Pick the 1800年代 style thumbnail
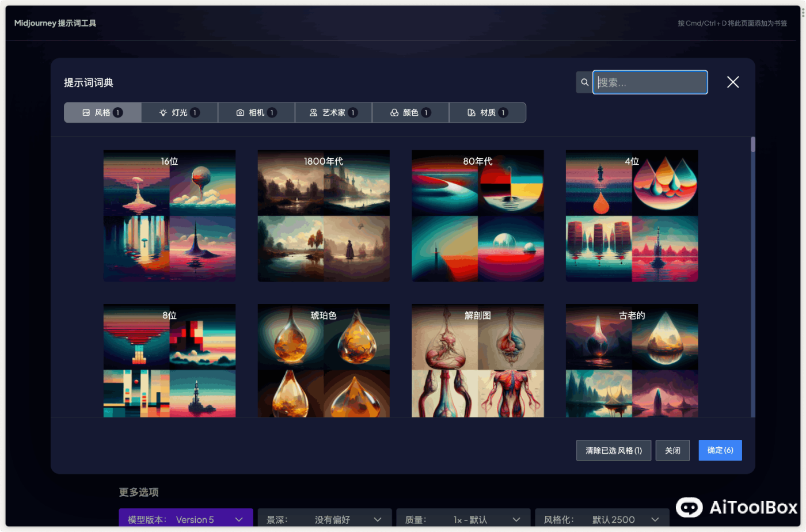 324,216
